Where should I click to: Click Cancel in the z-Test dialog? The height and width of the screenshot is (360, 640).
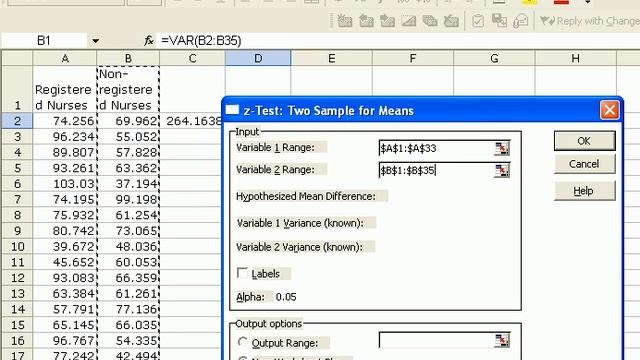pos(584,164)
